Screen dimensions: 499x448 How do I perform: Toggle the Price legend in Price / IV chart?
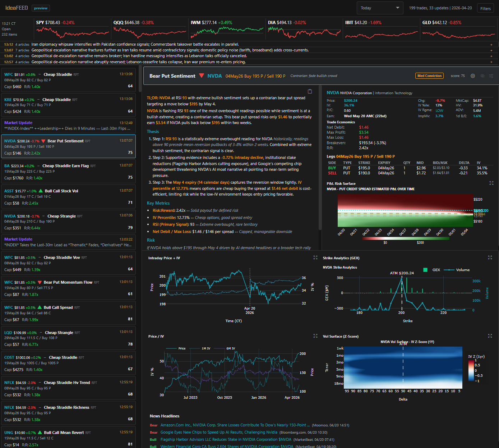point(176,348)
